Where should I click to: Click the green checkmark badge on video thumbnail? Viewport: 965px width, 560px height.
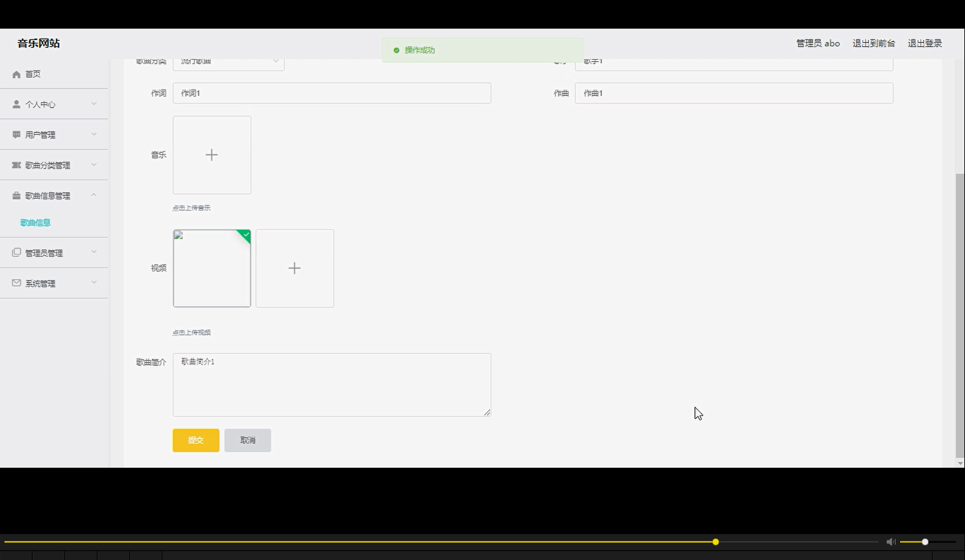point(246,235)
